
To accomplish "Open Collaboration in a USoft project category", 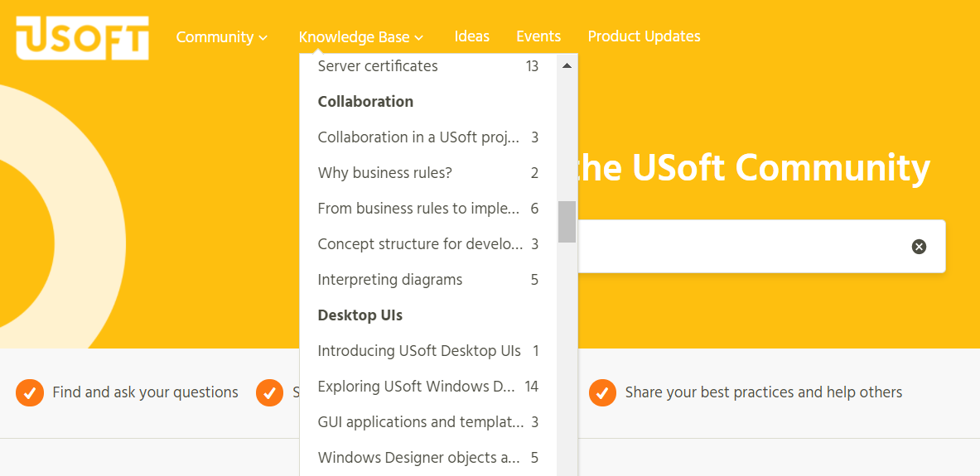I will (x=428, y=137).
